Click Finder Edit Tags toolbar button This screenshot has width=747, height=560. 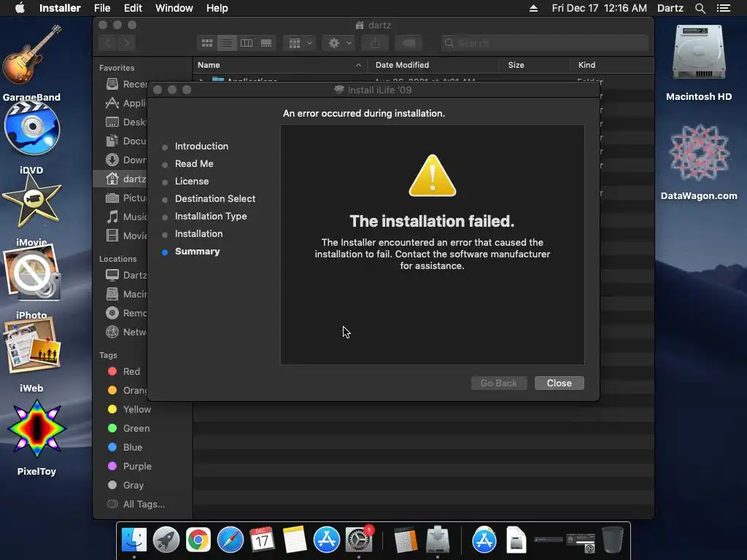point(409,43)
